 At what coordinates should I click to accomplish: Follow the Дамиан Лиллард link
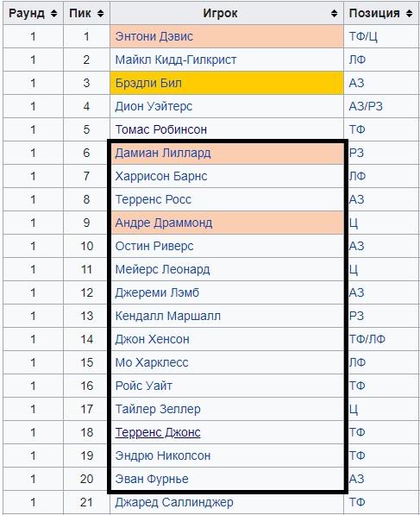click(163, 153)
